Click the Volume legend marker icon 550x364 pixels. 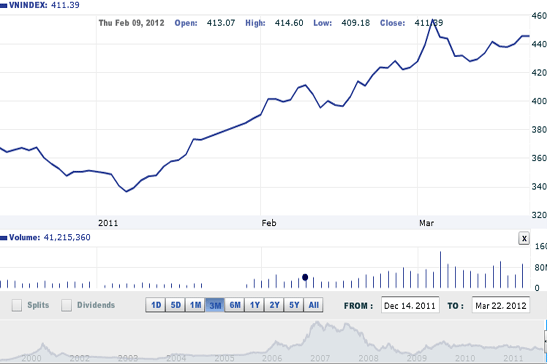coord(4,238)
